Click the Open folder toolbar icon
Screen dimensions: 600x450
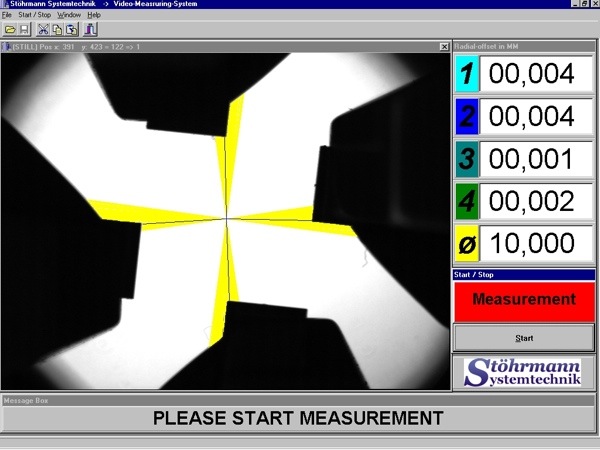click(9, 30)
